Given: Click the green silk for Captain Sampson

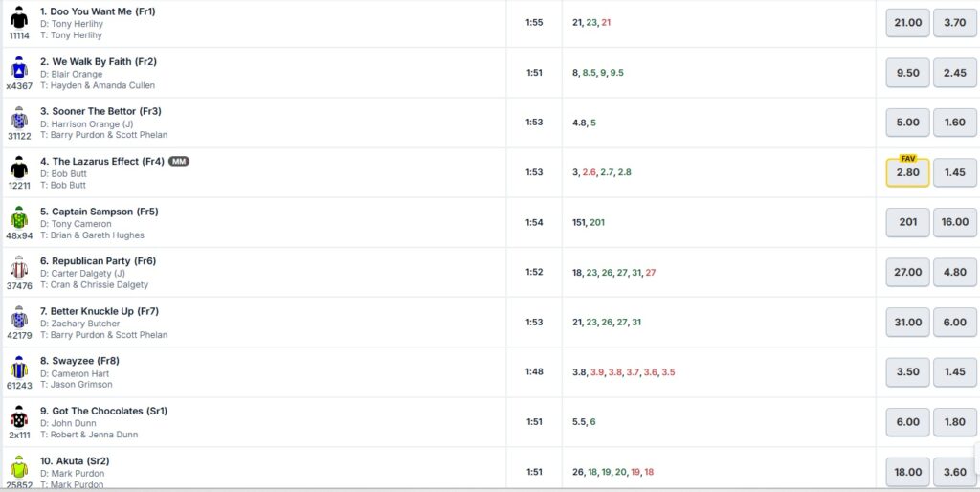Looking at the screenshot, I should [x=19, y=216].
